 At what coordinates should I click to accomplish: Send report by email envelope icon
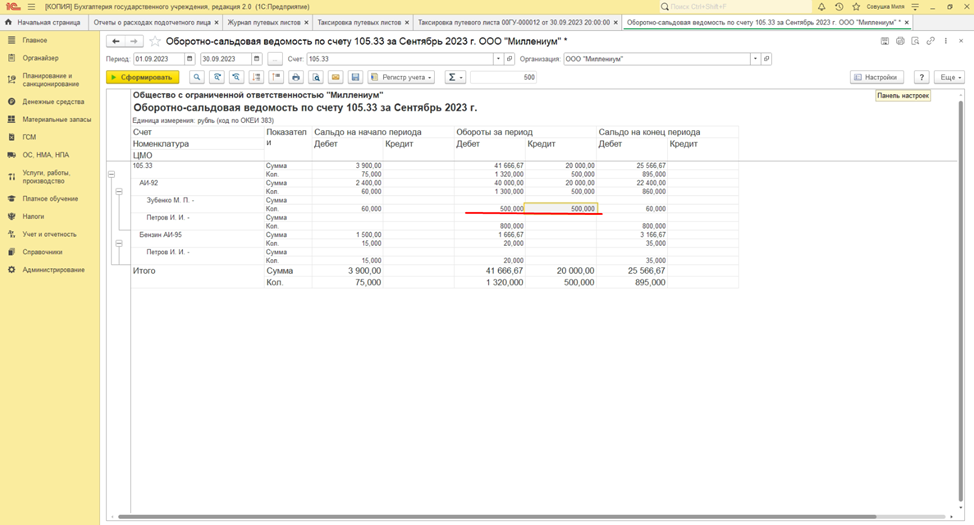click(x=335, y=77)
